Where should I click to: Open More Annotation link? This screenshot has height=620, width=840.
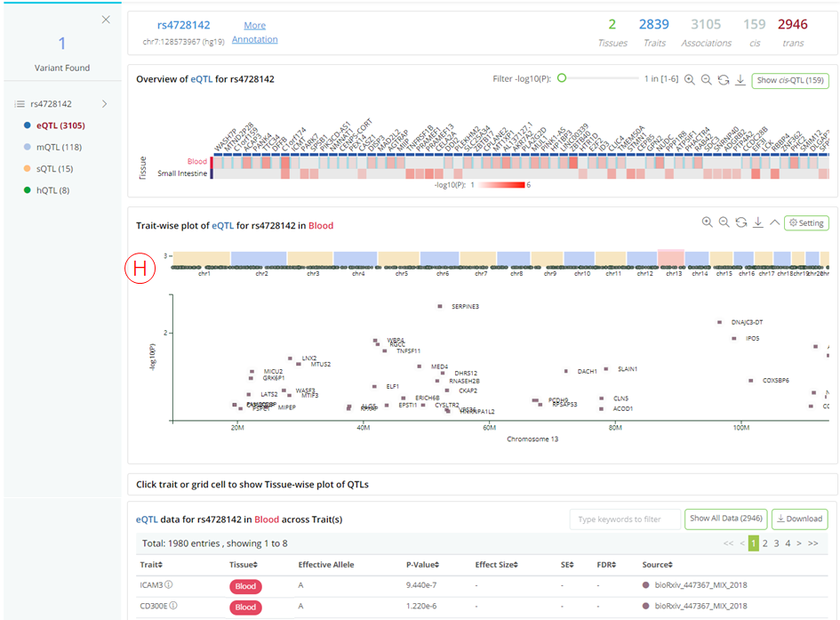(x=254, y=32)
